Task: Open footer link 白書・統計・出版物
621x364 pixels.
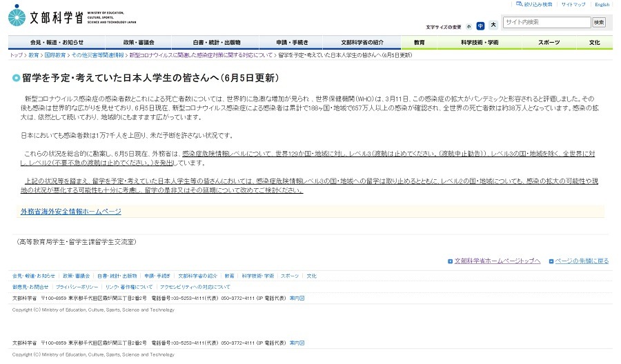Action: [x=117, y=276]
